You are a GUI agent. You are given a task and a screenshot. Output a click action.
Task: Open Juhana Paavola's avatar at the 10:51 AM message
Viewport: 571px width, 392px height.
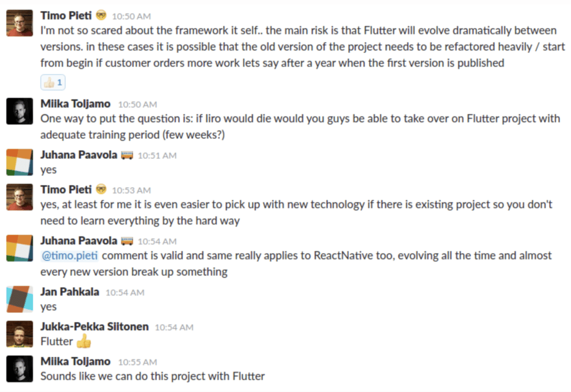[x=20, y=162]
